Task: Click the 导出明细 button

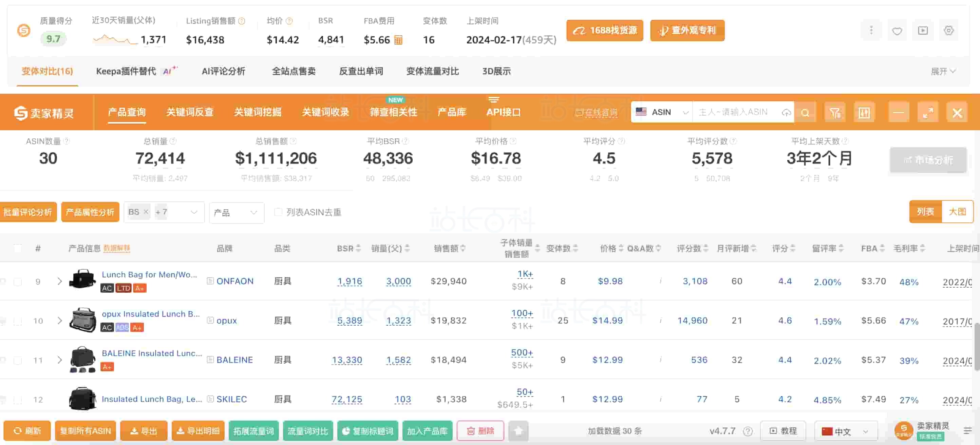Action: (x=198, y=430)
